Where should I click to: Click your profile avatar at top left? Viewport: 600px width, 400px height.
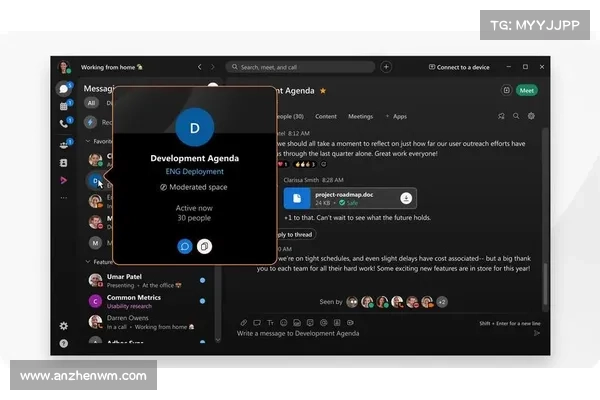tap(64, 67)
